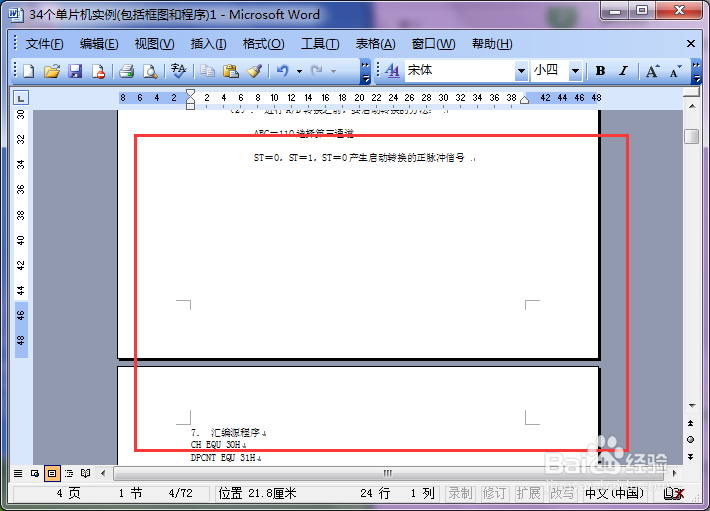Click the vertical scrollbar thumb

pos(691,137)
